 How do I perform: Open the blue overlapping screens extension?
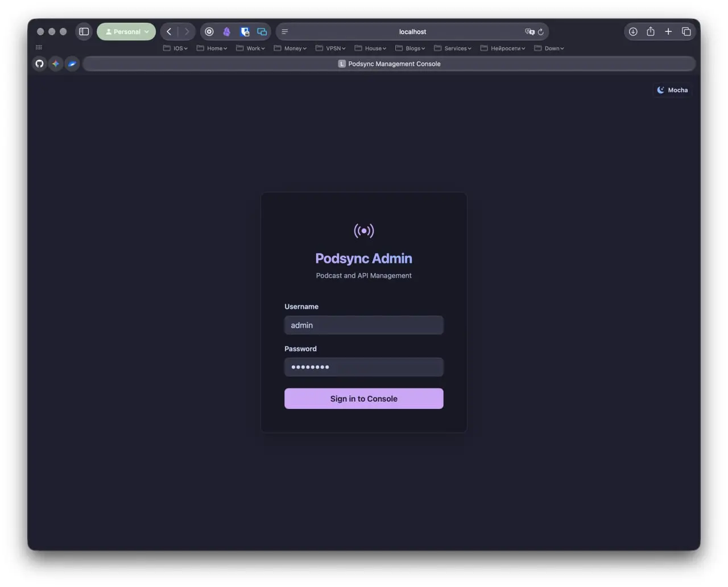[x=262, y=32]
